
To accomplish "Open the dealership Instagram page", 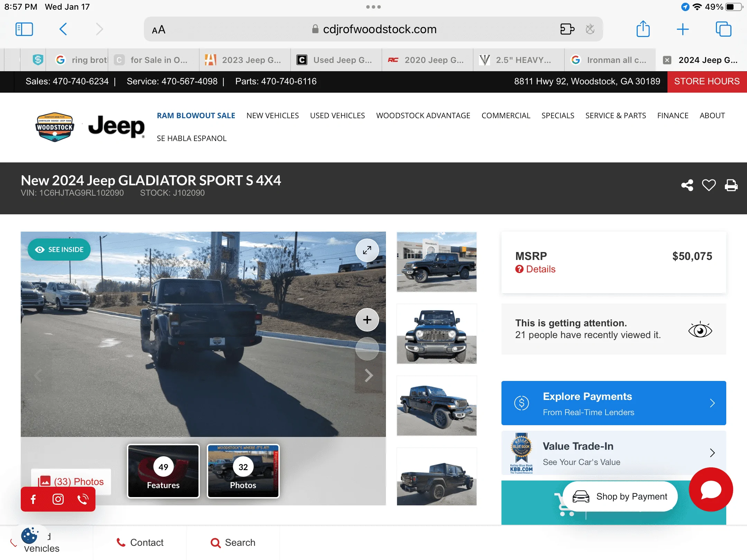I will click(x=58, y=499).
